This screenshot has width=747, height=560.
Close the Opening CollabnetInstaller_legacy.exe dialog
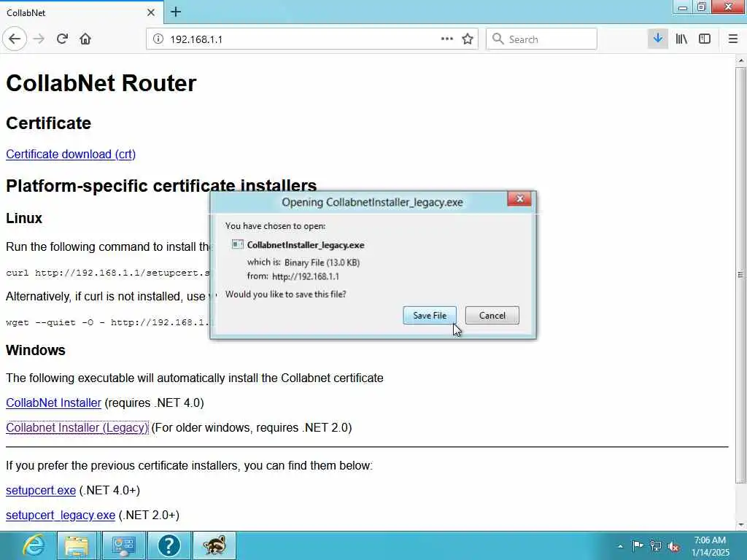click(x=519, y=199)
